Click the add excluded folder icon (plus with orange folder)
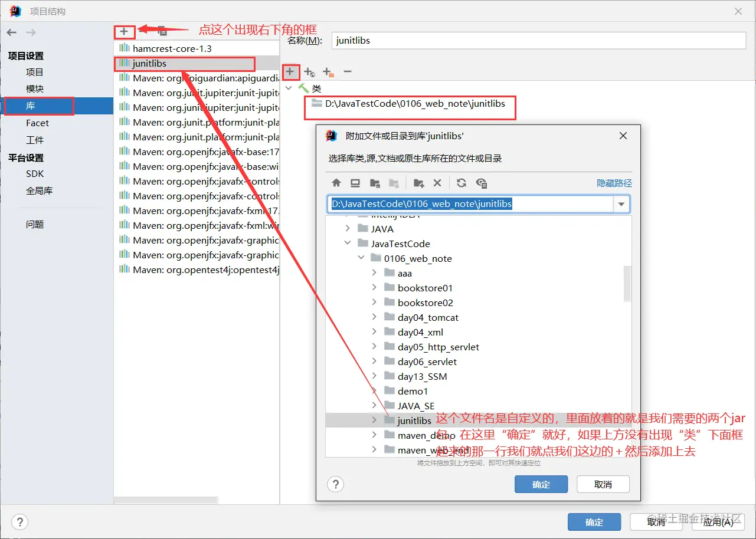Image resolution: width=756 pixels, height=539 pixels. tap(328, 72)
